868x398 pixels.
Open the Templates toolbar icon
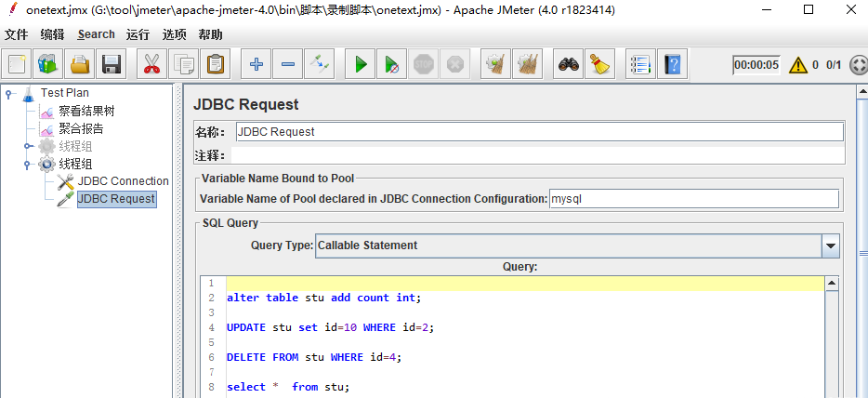[x=48, y=64]
